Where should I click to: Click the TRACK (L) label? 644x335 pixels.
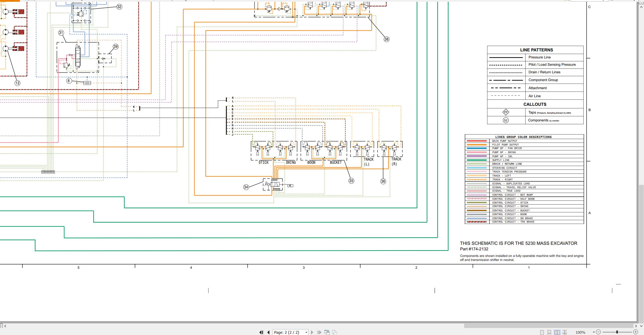369,162
